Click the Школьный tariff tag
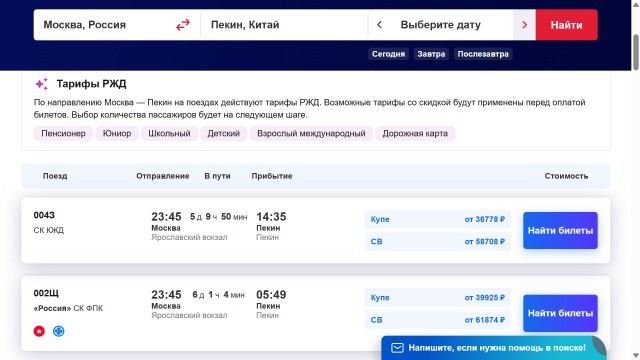The height and width of the screenshot is (360, 640). tap(169, 133)
